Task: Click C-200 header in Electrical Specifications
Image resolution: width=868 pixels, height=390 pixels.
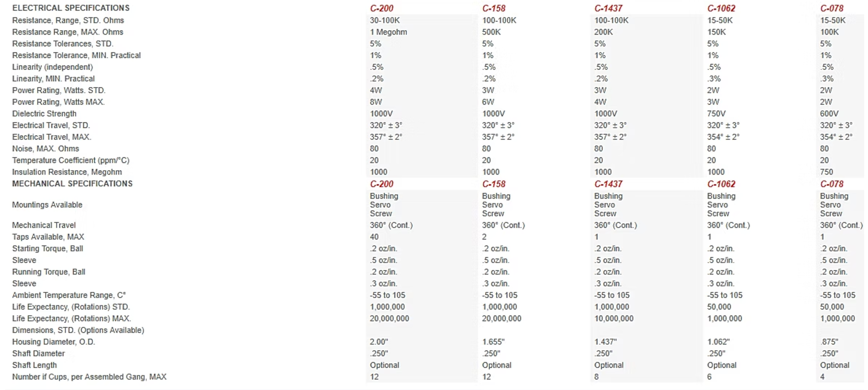Action: 381,9
